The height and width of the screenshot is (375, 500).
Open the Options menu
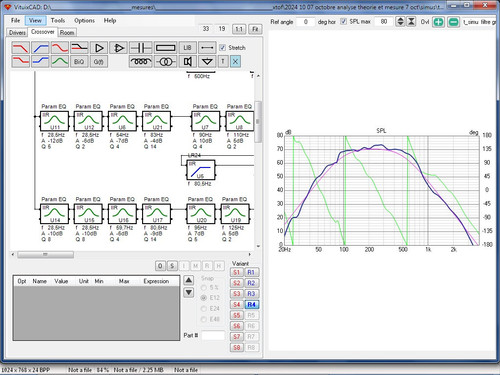click(x=84, y=20)
